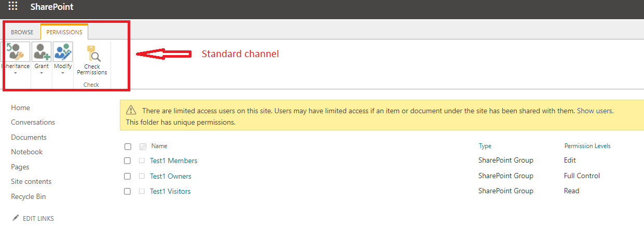Screen dimensions: 644x227
Task: Click the Full Control permission level value
Action: tap(582, 176)
